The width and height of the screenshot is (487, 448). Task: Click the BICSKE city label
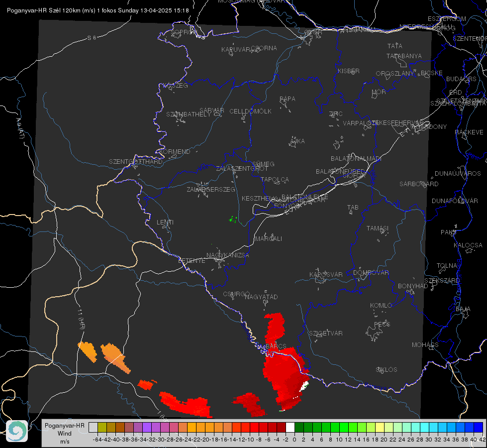[x=432, y=73]
